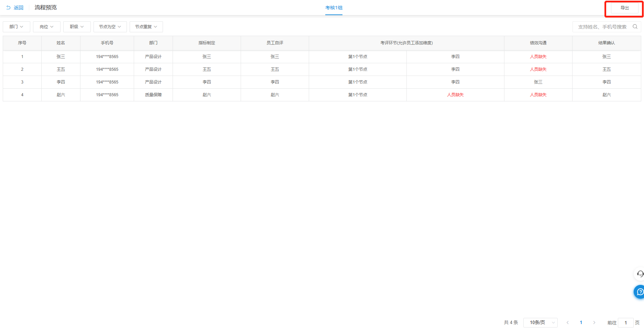Image resolution: width=644 pixels, height=333 pixels.
Task: Click the 部门 table column header
Action: pyautogui.click(x=153, y=43)
